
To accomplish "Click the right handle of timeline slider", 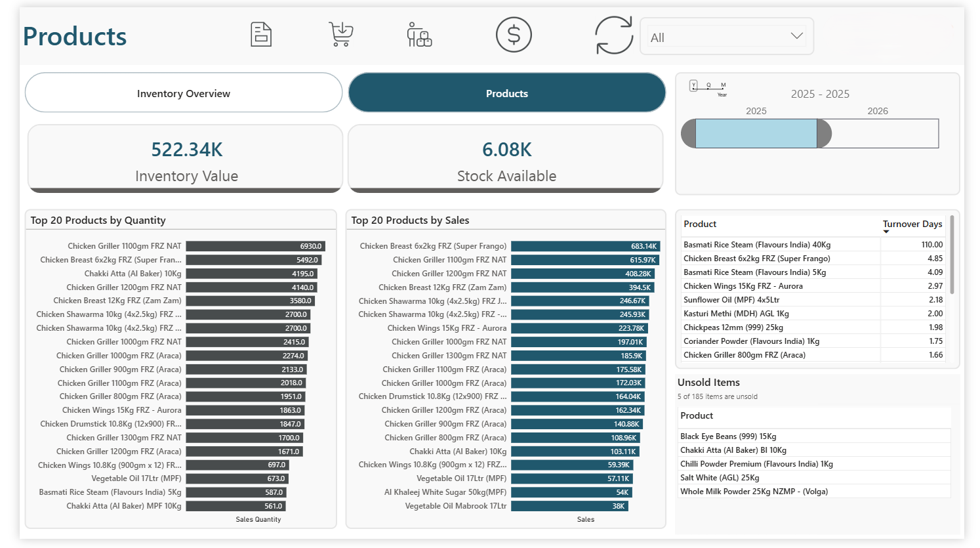I will (825, 134).
